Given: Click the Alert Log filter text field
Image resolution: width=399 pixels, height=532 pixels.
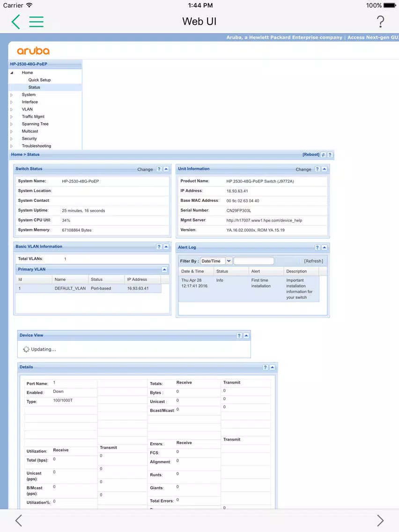Looking at the screenshot, I should pyautogui.click(x=254, y=261).
